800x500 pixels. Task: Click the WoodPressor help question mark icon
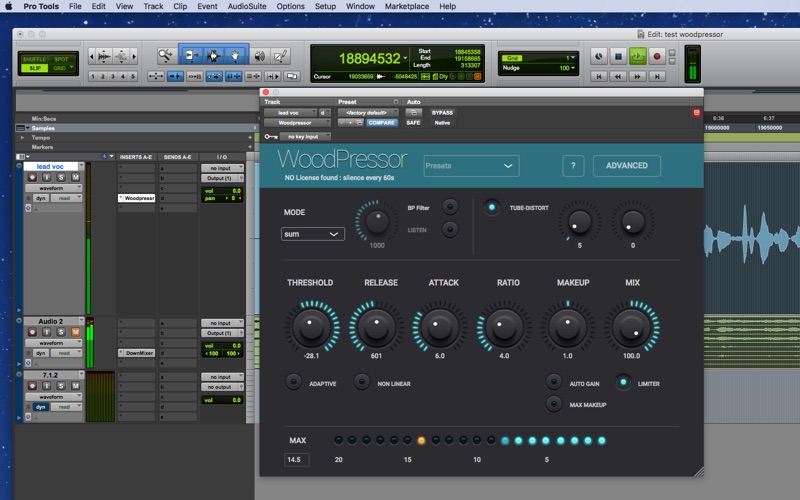tap(573, 166)
